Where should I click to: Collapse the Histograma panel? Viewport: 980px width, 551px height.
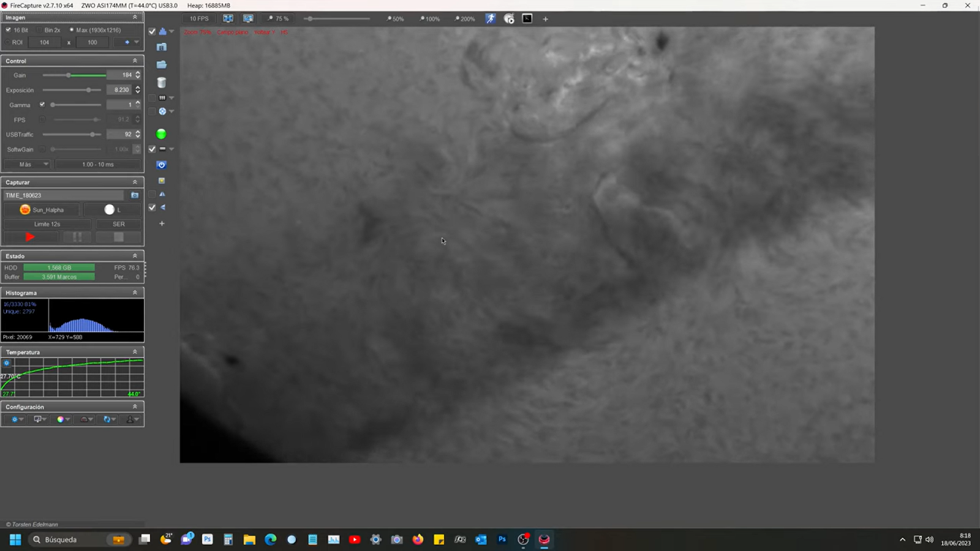pos(135,292)
